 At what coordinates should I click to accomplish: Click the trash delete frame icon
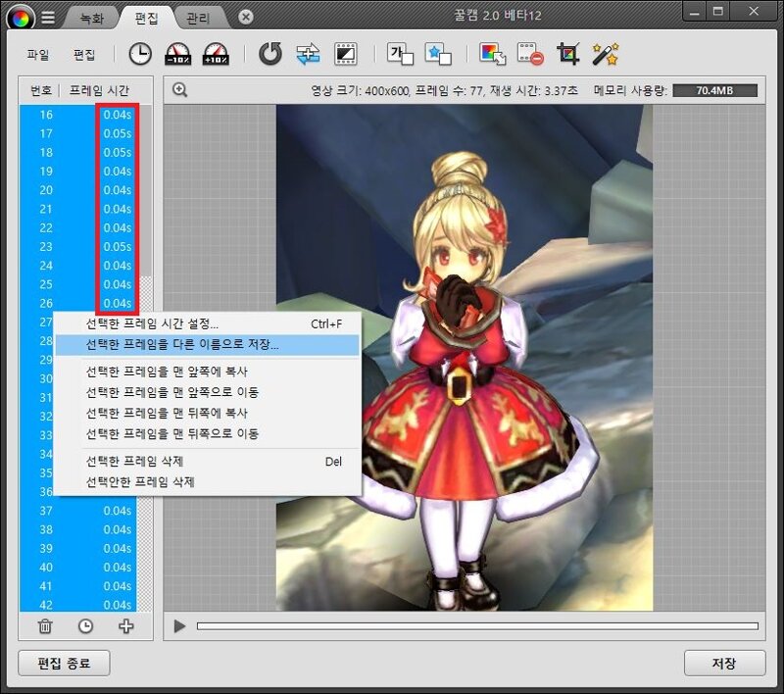45,626
